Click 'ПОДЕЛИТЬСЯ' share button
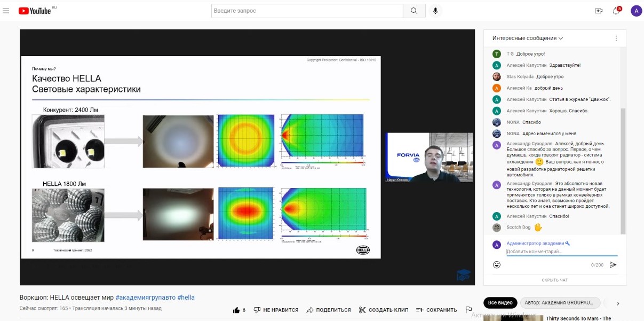 [329, 310]
